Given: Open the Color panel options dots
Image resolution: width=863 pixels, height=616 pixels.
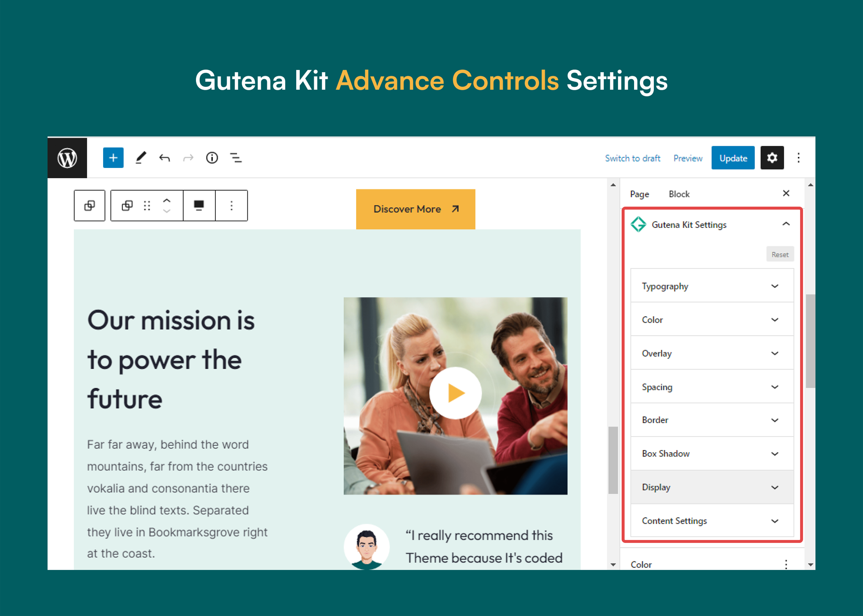Looking at the screenshot, I should [x=786, y=564].
